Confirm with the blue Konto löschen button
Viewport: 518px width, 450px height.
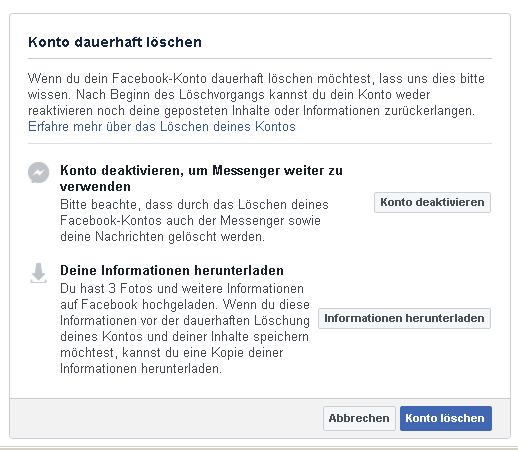(x=446, y=418)
